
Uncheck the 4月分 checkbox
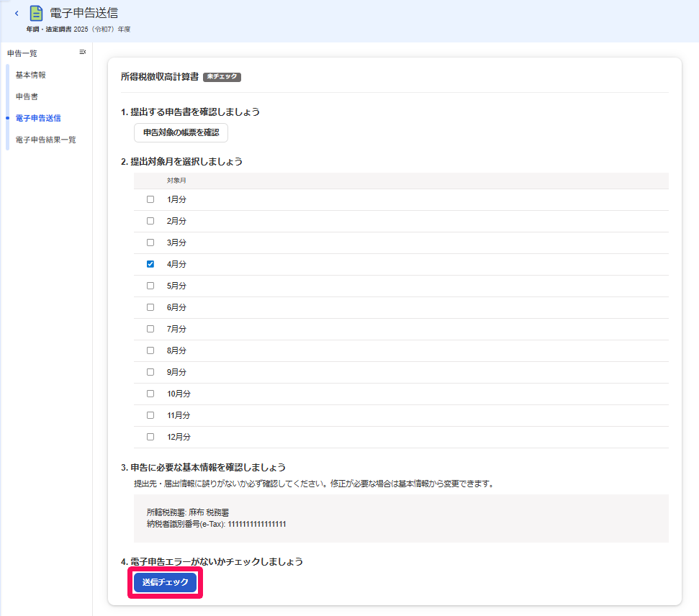(150, 264)
